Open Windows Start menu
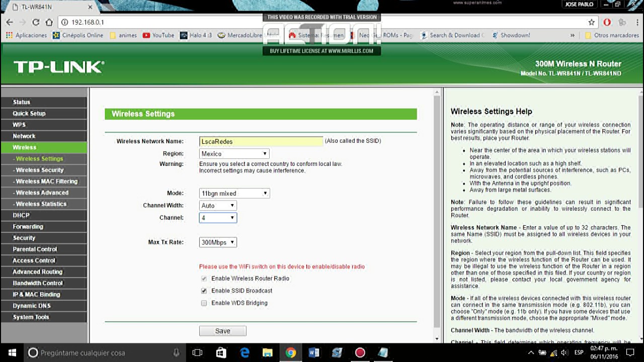This screenshot has height=362, width=644. click(x=12, y=352)
